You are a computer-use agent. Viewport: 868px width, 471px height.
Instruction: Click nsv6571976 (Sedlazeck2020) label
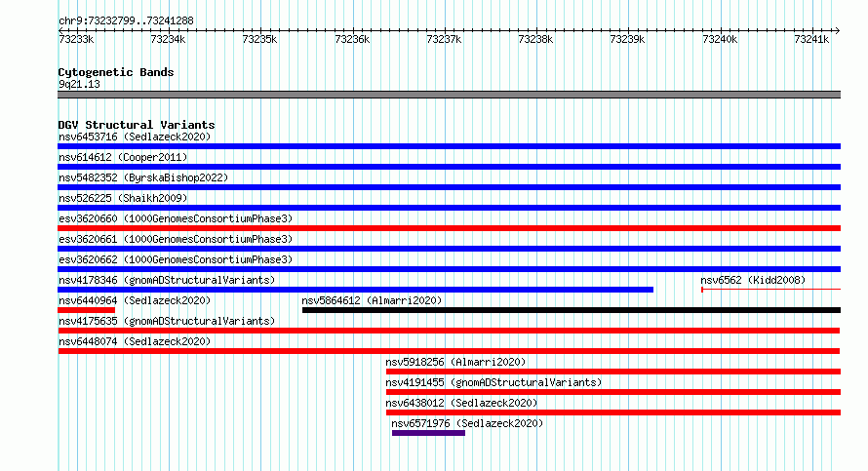point(467,423)
